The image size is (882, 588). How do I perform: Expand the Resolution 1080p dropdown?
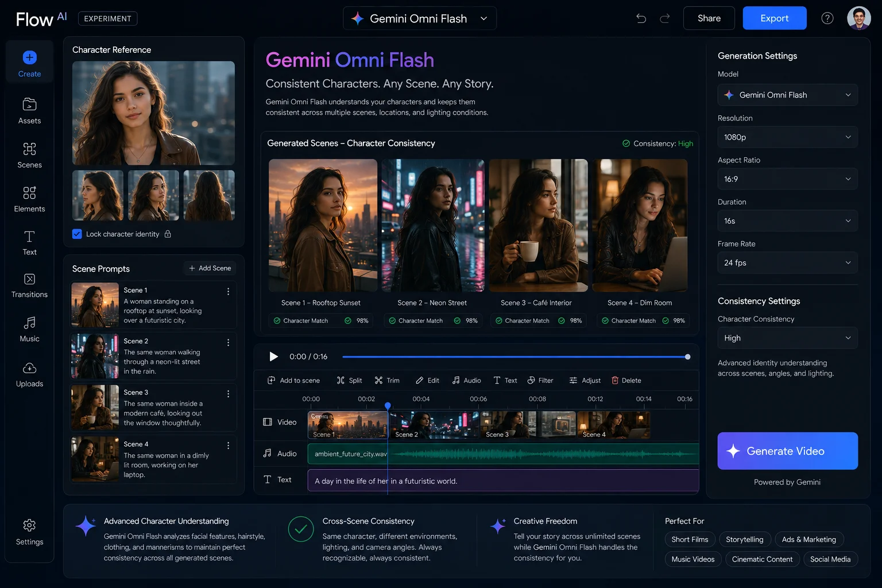point(787,137)
